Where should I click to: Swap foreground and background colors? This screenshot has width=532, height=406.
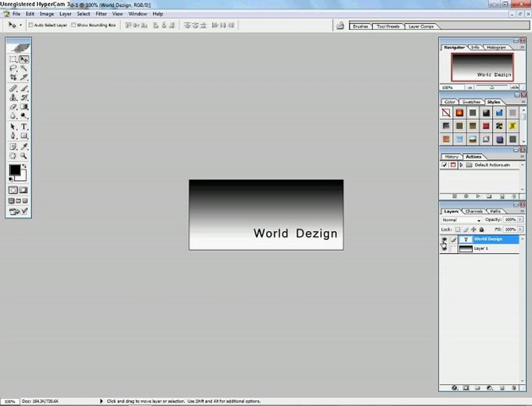tap(24, 166)
